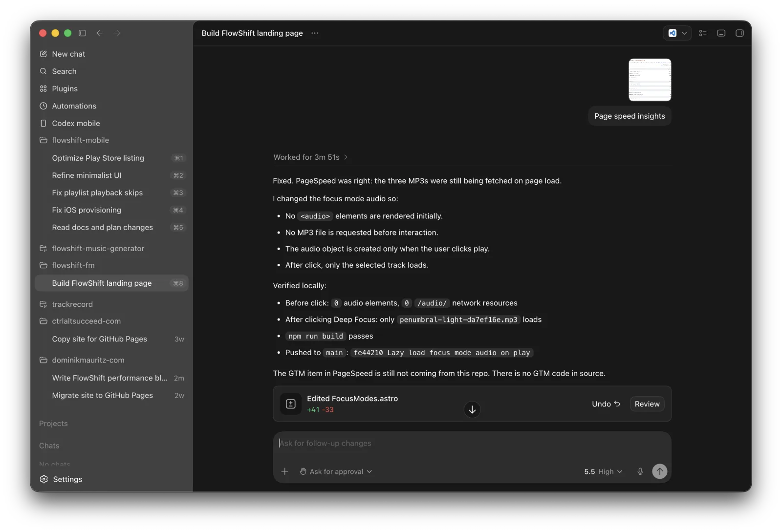Open the three-dot menu beside chat title
This screenshot has width=782, height=532.
[315, 33]
